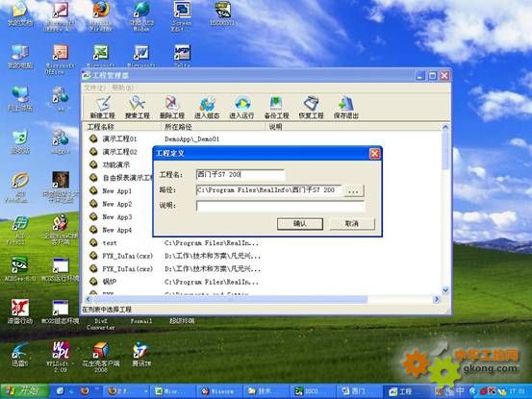
Task: Open the 我的电脑 desktop icon
Action: click(20, 57)
